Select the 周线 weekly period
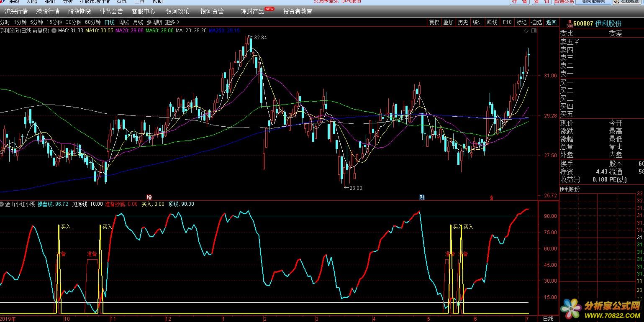 click(x=124, y=22)
